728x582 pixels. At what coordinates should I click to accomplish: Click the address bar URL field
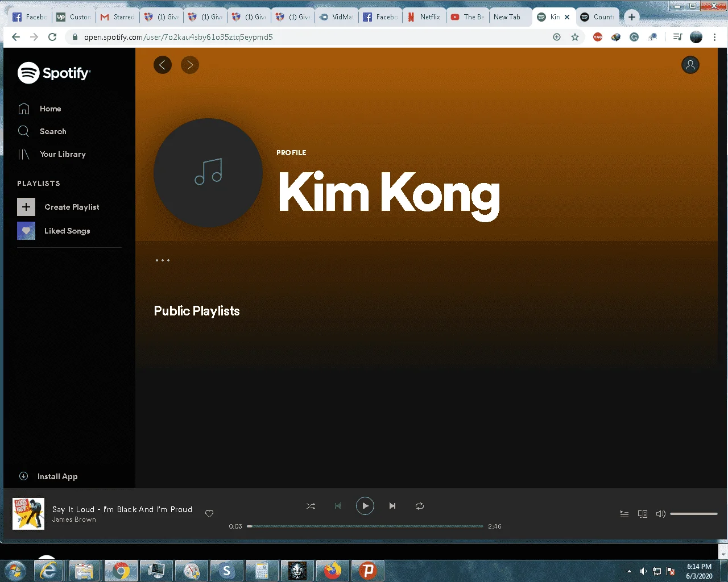[307, 37]
